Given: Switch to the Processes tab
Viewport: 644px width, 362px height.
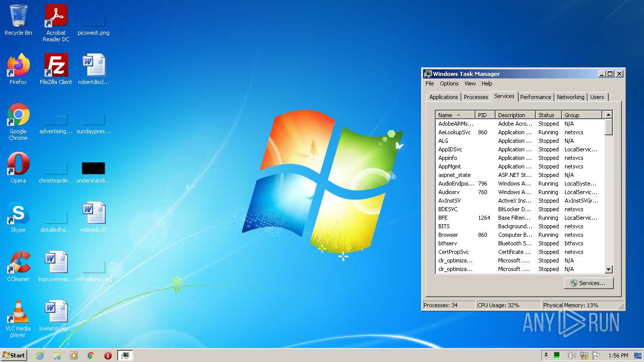Looking at the screenshot, I should [476, 97].
